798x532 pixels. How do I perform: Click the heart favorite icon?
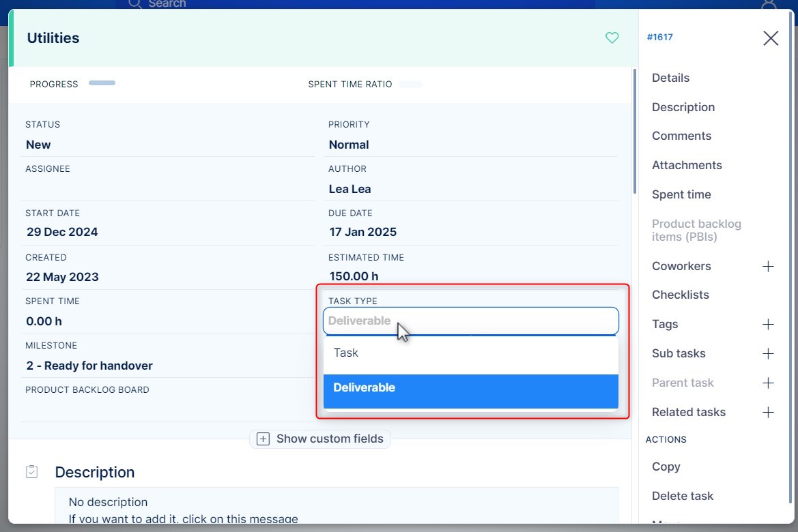(612, 38)
